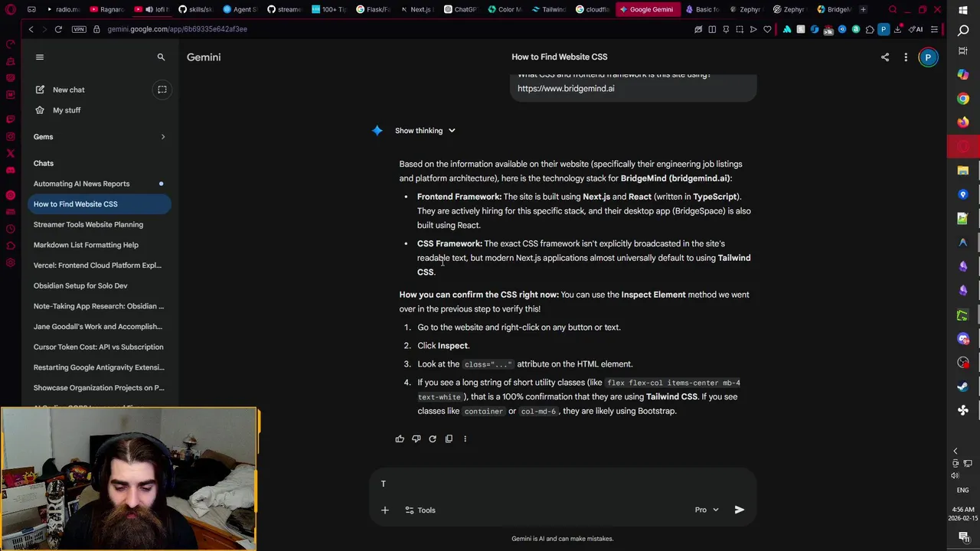Open chat Streamer Tools Website Planning
The width and height of the screenshot is (980, 551).
click(x=100, y=224)
